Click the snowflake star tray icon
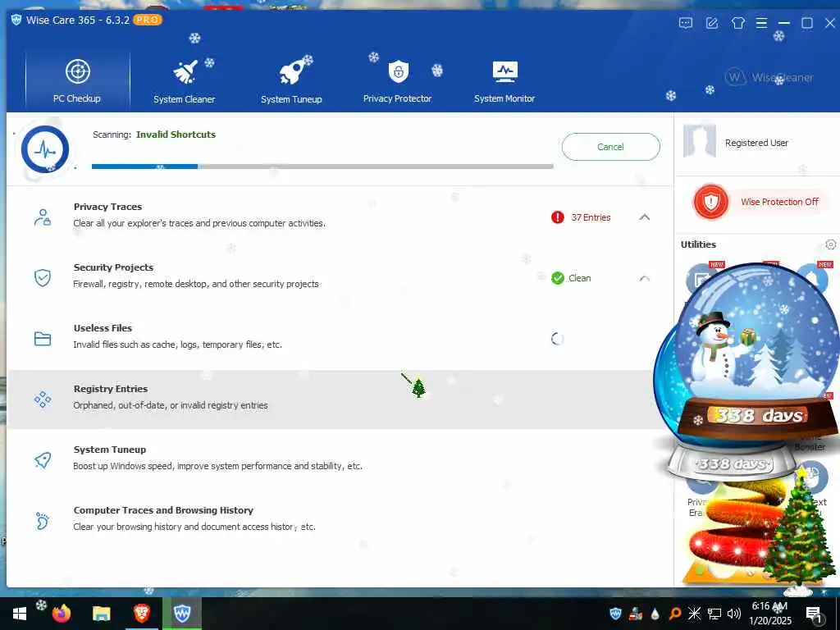Screen dimensions: 840x630 tap(694, 614)
